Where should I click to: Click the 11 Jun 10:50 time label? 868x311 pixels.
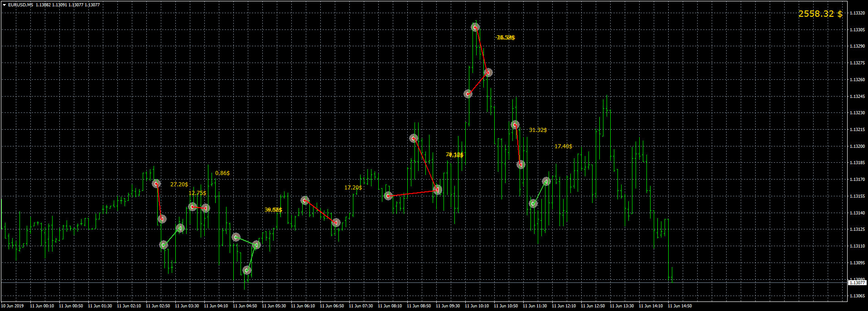pos(506,306)
